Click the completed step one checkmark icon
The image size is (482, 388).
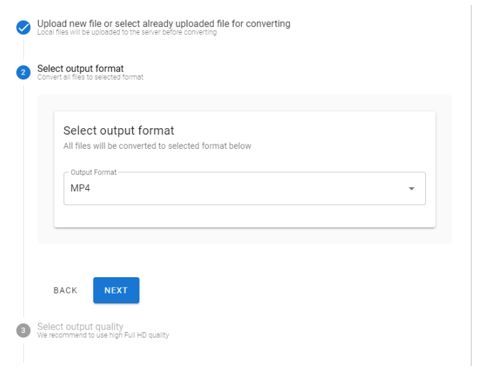pyautogui.click(x=23, y=27)
